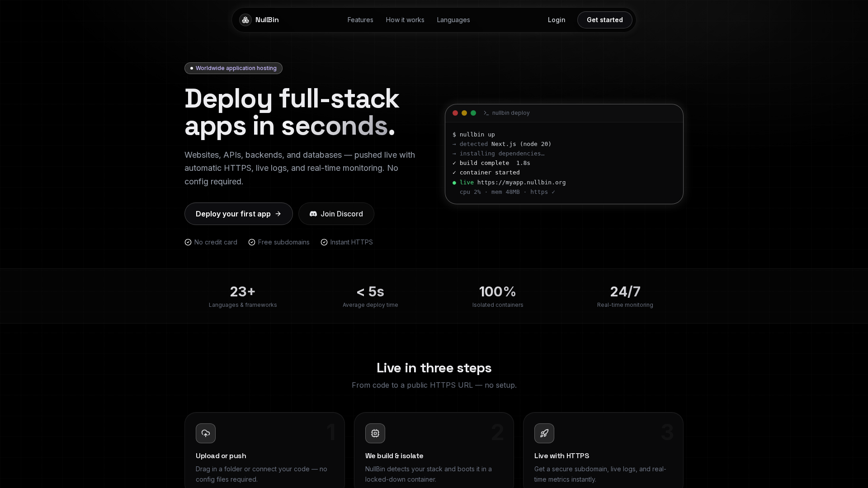The height and width of the screenshot is (488, 868).
Task: Click the 'No credit card' text
Action: tap(216, 242)
